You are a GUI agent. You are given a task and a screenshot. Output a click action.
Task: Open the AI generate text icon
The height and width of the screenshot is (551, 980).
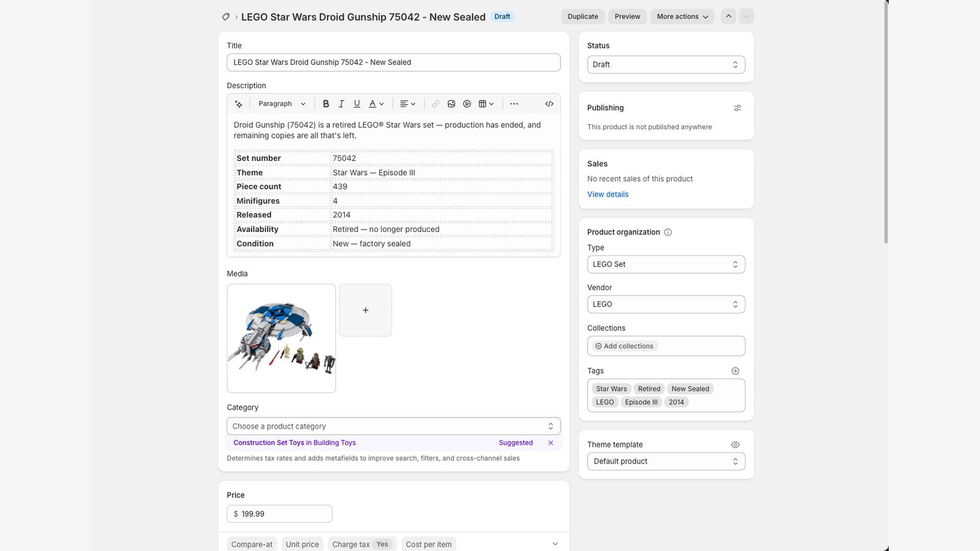click(239, 104)
